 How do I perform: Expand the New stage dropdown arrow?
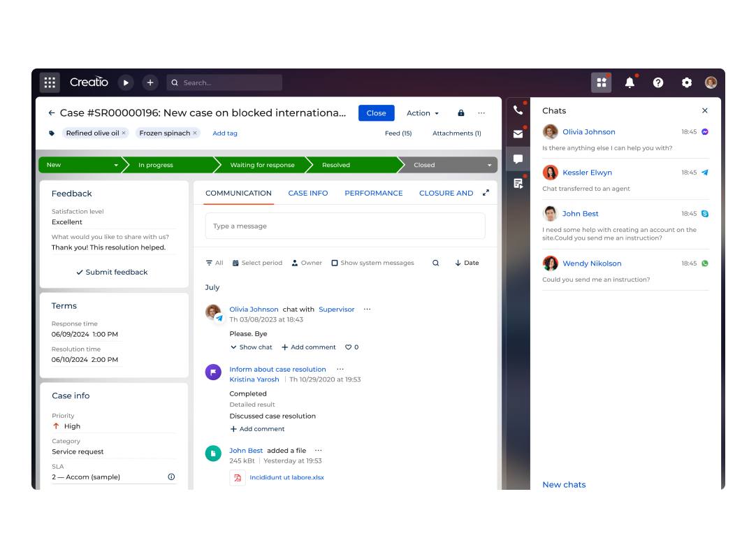pyautogui.click(x=117, y=165)
